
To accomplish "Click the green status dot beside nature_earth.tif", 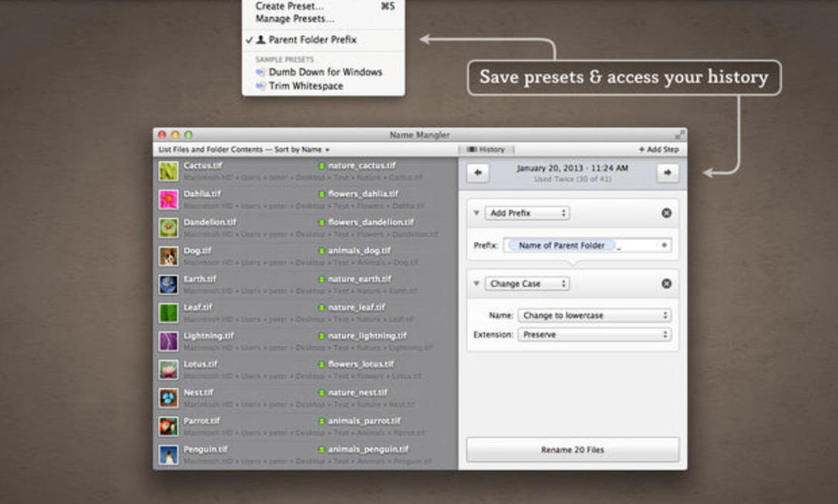I will 321,279.
